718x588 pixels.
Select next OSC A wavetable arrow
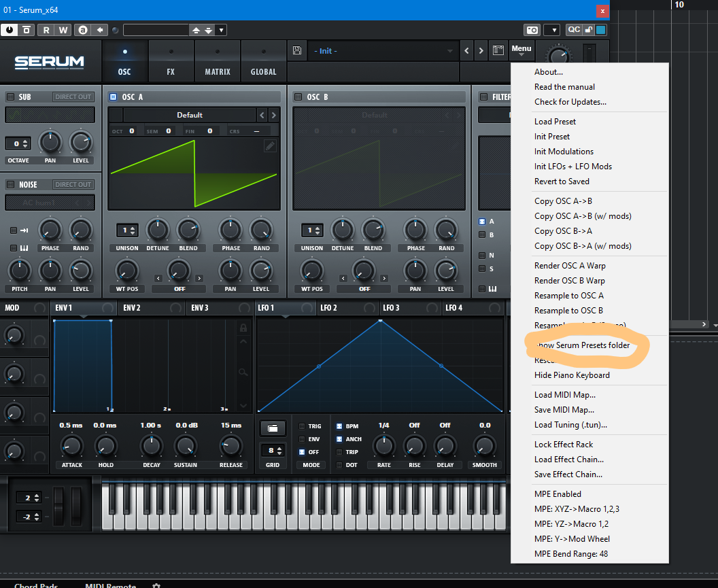274,115
